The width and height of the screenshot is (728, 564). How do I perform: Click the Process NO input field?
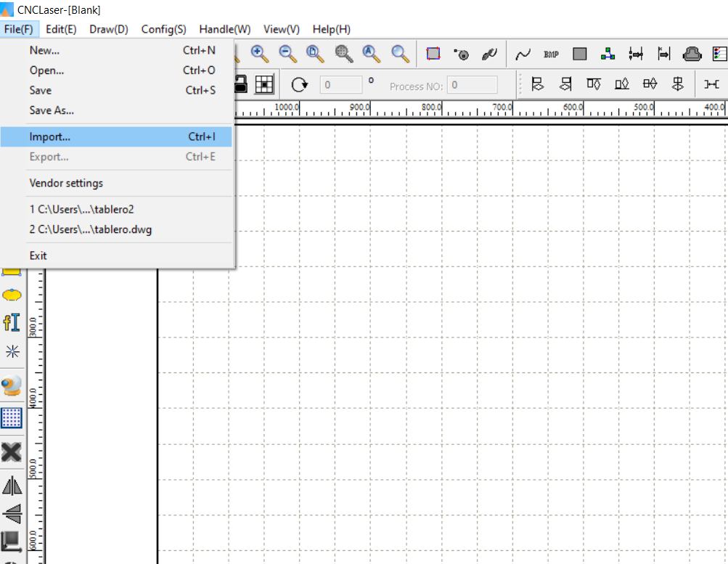click(x=472, y=86)
